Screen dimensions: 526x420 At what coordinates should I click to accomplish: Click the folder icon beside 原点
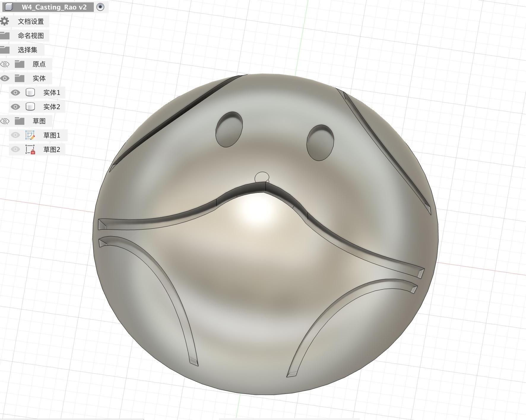click(x=20, y=64)
